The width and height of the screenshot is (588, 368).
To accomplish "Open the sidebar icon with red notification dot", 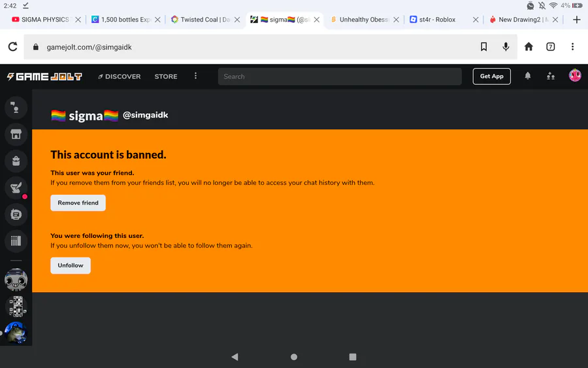I will tap(16, 188).
